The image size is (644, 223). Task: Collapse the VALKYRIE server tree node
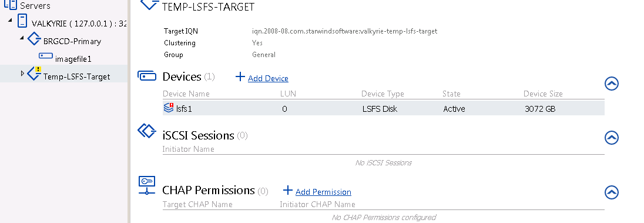[10, 20]
